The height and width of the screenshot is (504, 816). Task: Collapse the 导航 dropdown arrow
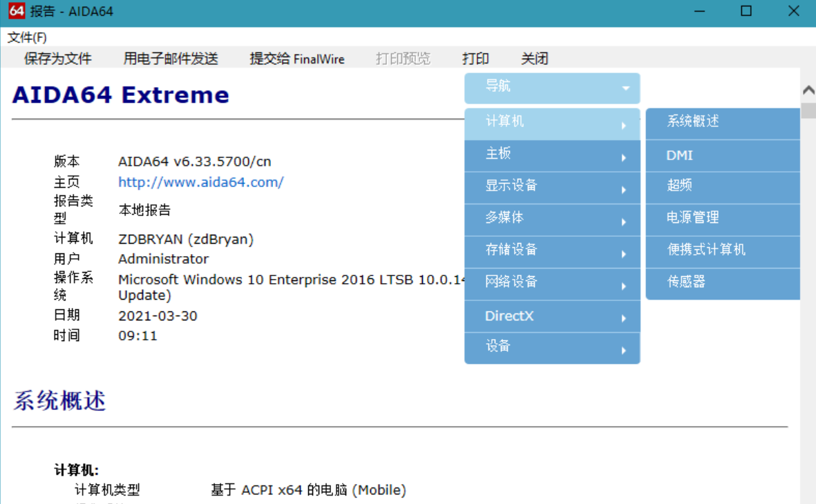[x=625, y=88]
